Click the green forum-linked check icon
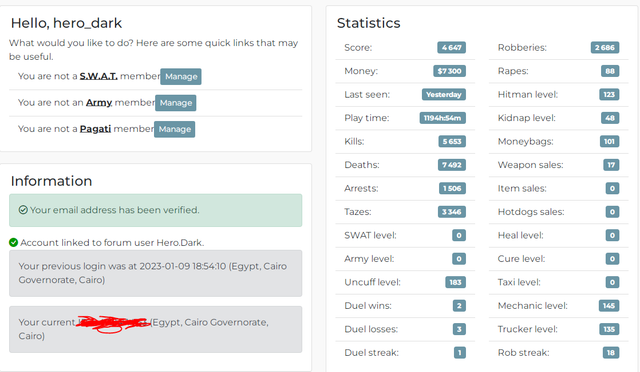 [x=13, y=243]
